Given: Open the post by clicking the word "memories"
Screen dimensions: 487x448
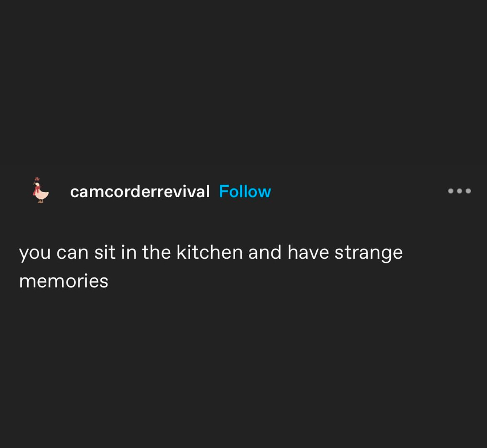Looking at the screenshot, I should tap(64, 281).
